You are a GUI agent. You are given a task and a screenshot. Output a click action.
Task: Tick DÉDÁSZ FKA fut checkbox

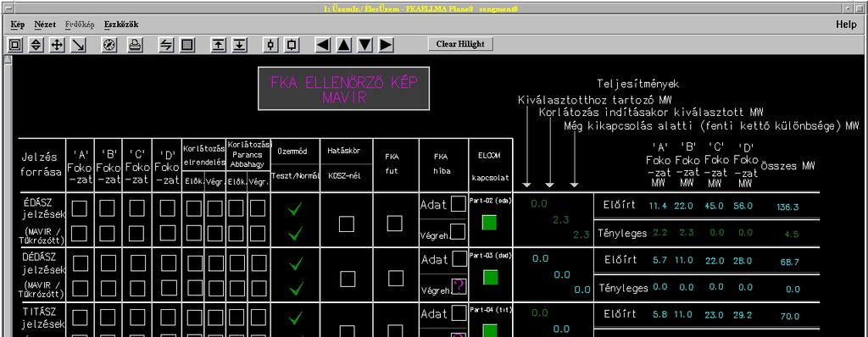pyautogui.click(x=395, y=279)
